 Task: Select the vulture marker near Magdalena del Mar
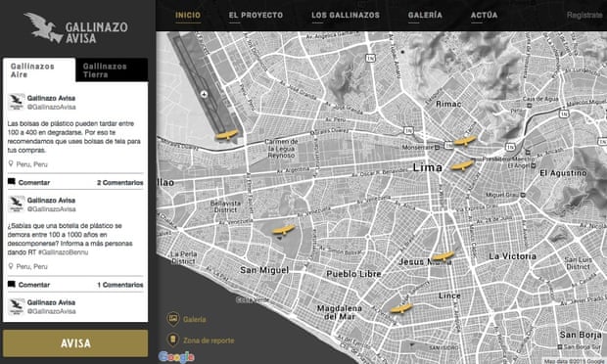click(401, 308)
